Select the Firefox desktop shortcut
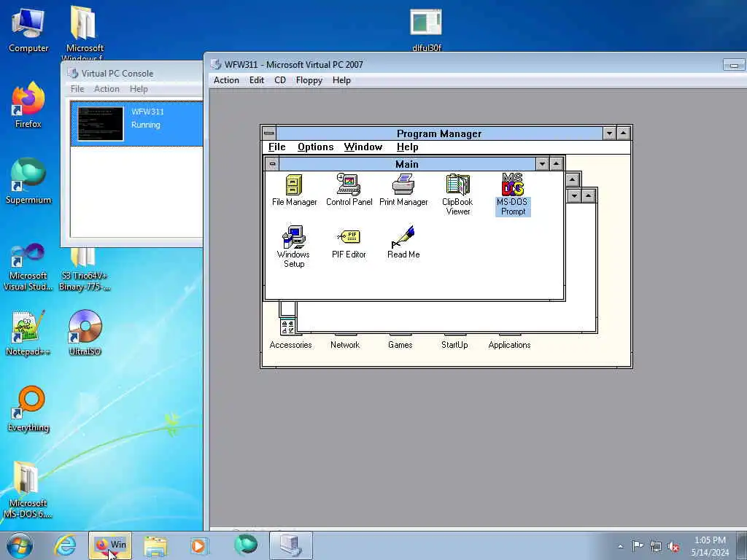 (x=28, y=105)
